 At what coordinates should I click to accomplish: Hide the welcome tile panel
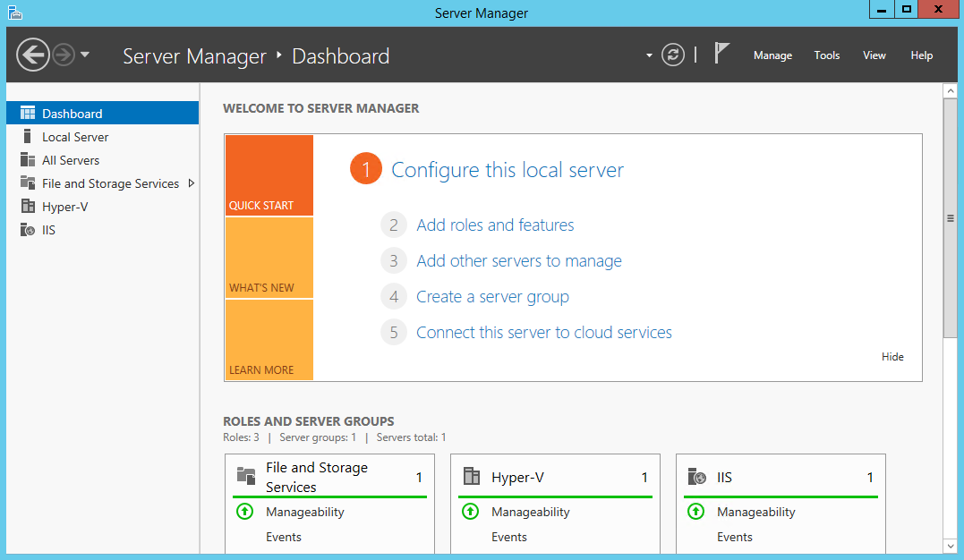pos(892,357)
